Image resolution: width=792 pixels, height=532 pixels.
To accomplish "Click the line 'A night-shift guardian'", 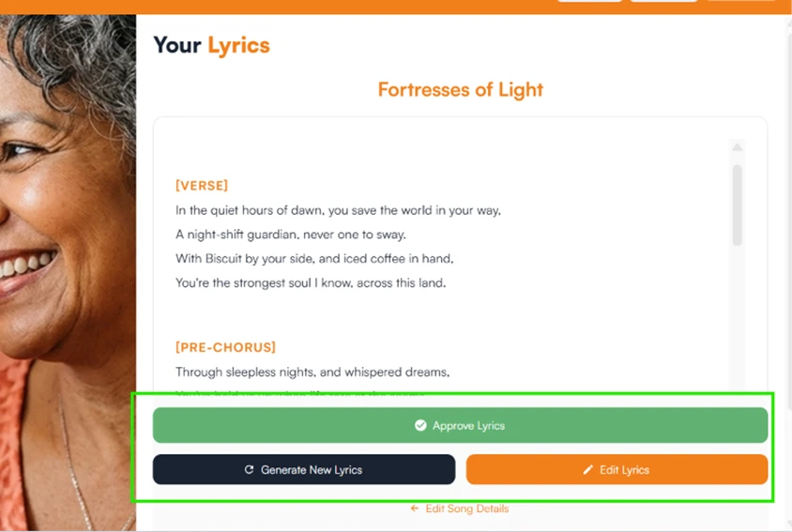I will [x=291, y=235].
